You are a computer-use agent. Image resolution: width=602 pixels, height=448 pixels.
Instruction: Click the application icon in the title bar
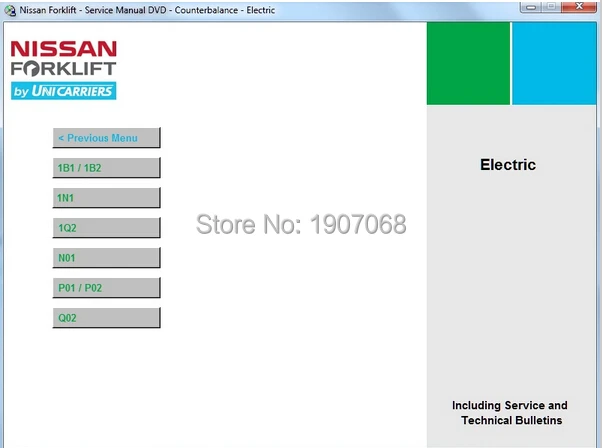pyautogui.click(x=10, y=10)
